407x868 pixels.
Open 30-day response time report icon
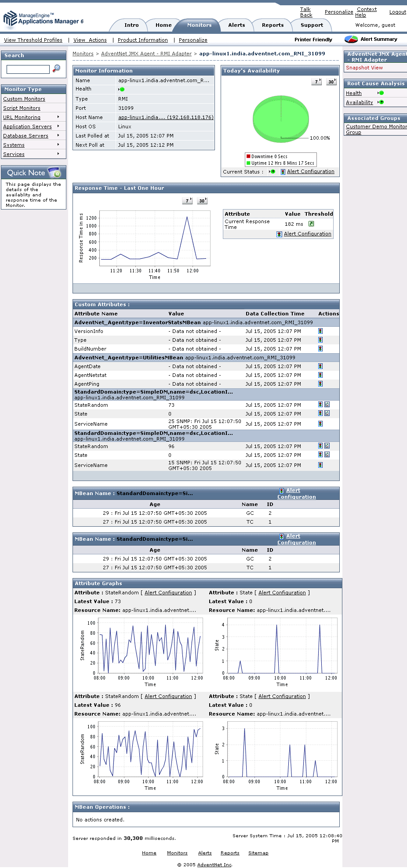tap(202, 201)
